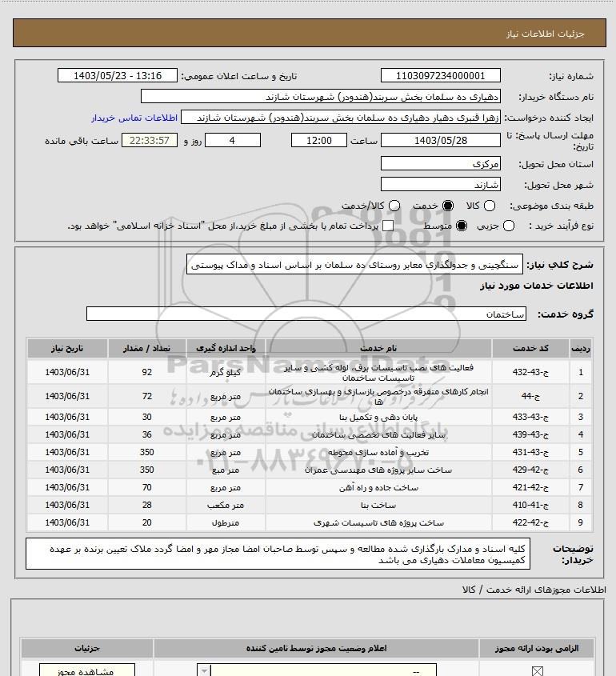The image size is (616, 676).
Task: Click the استان محل تحویل field مرکزی
Action: [x=441, y=163]
